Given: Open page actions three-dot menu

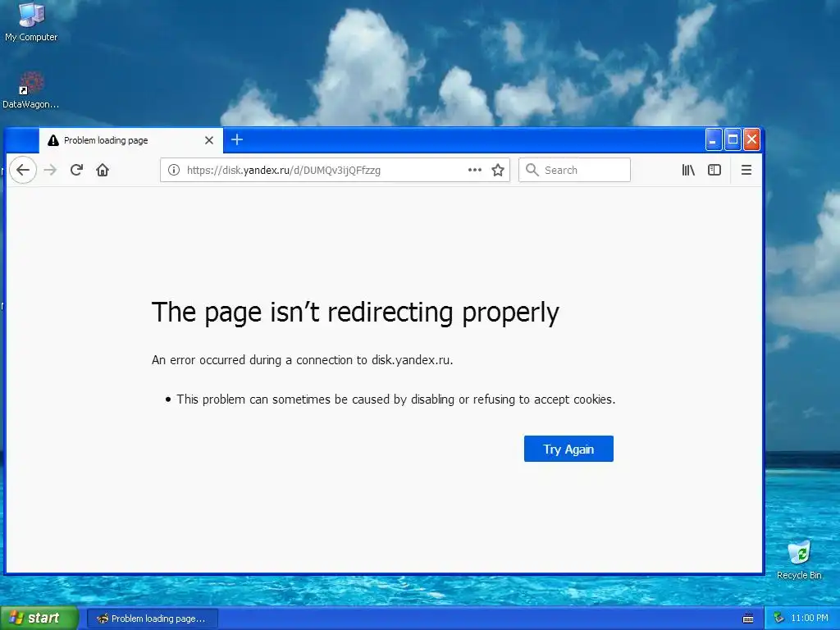Looking at the screenshot, I should pyautogui.click(x=475, y=170).
